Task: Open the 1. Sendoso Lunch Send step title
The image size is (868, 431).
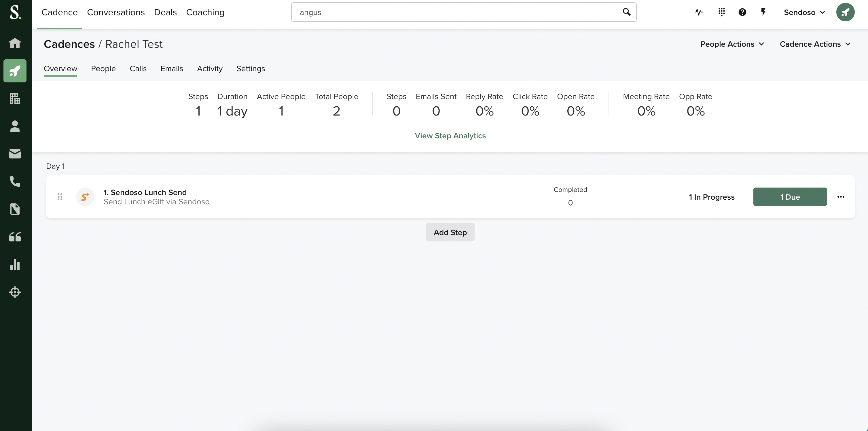Action: pos(145,192)
